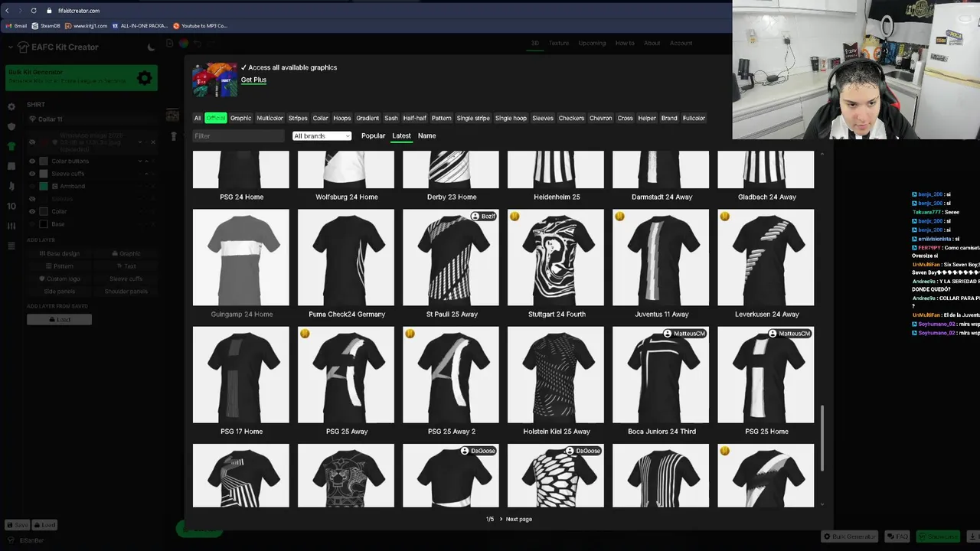This screenshot has height=551, width=980.
Task: Click Armband layer green color swatch
Action: 44,186
